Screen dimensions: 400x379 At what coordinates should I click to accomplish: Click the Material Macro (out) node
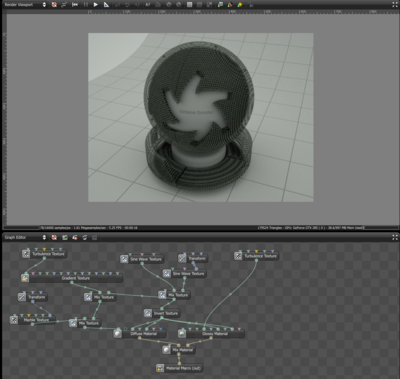point(179,368)
